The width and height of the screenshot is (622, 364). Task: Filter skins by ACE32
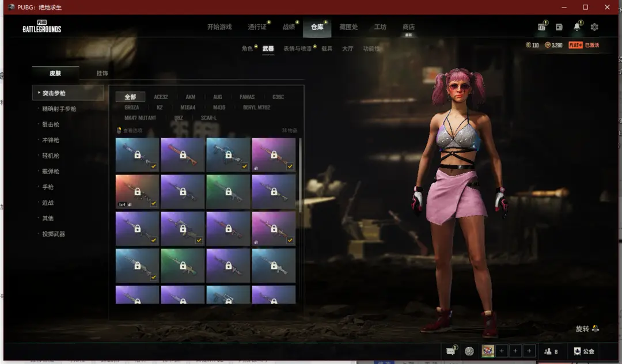[x=161, y=97]
